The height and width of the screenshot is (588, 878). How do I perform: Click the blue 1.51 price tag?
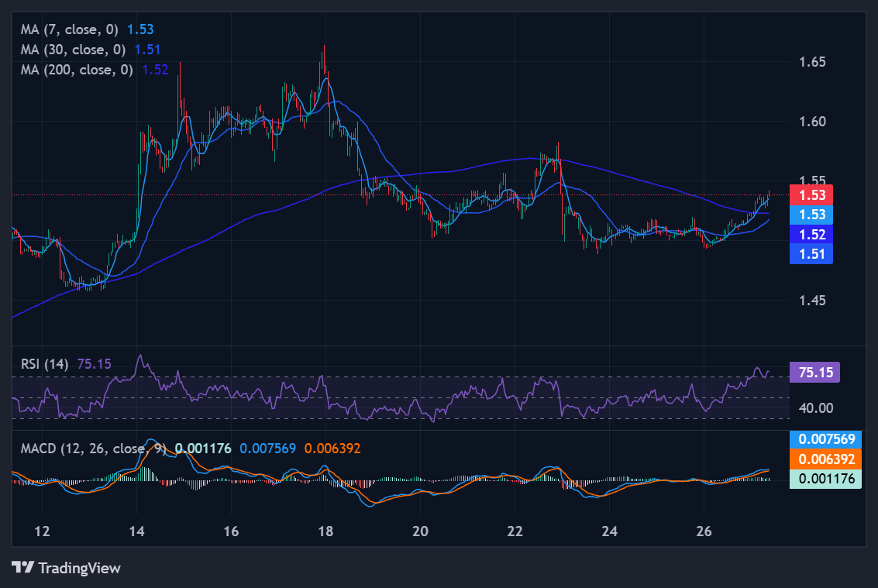[x=811, y=253]
